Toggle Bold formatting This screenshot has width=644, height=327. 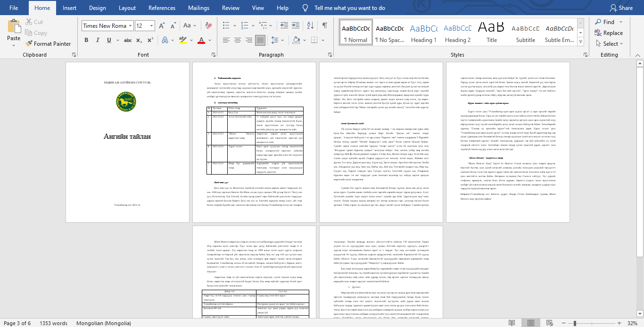(x=86, y=41)
